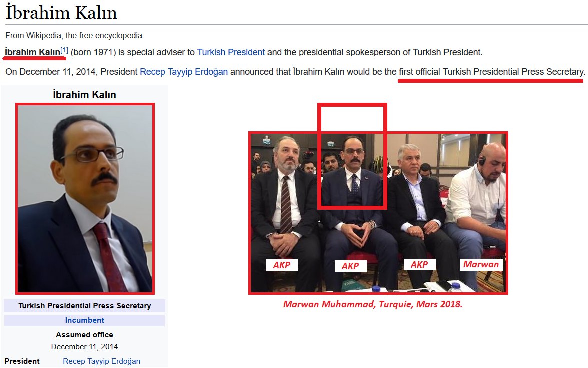Image resolution: width=588 pixels, height=368 pixels.
Task: Follow the Turkish President link
Action: point(231,52)
